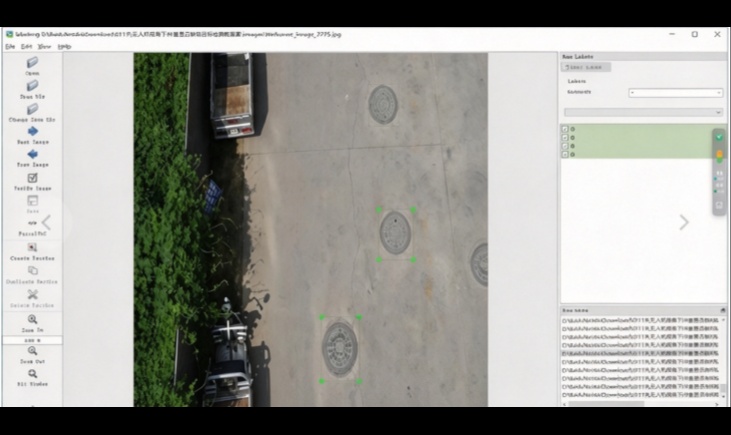Click file list vertical scrollbar up arrow

724,320
